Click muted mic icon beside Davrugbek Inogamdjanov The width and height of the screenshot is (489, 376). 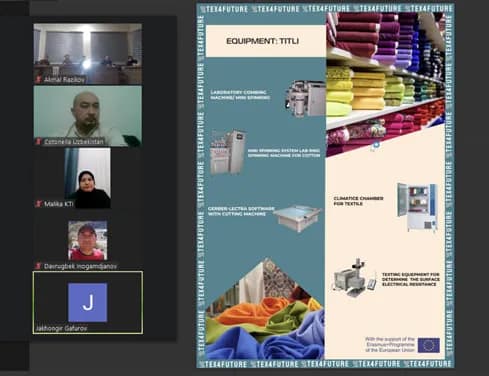coord(38,266)
